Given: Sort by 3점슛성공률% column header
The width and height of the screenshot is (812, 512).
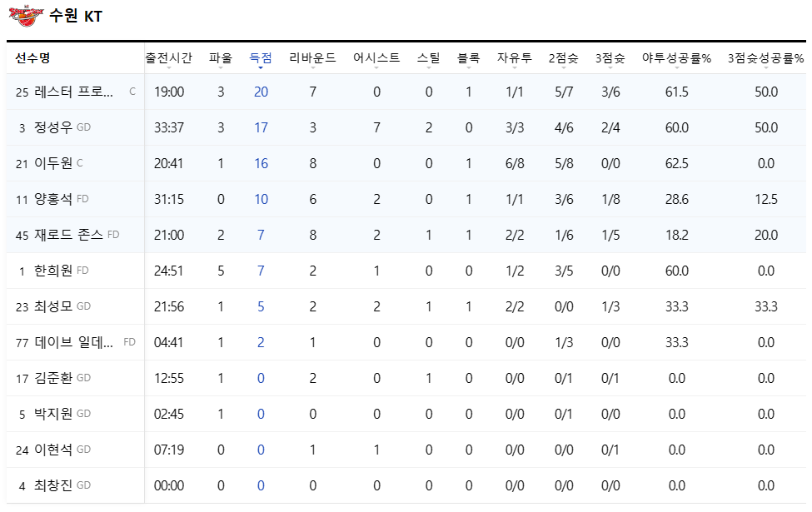Looking at the screenshot, I should (x=765, y=58).
